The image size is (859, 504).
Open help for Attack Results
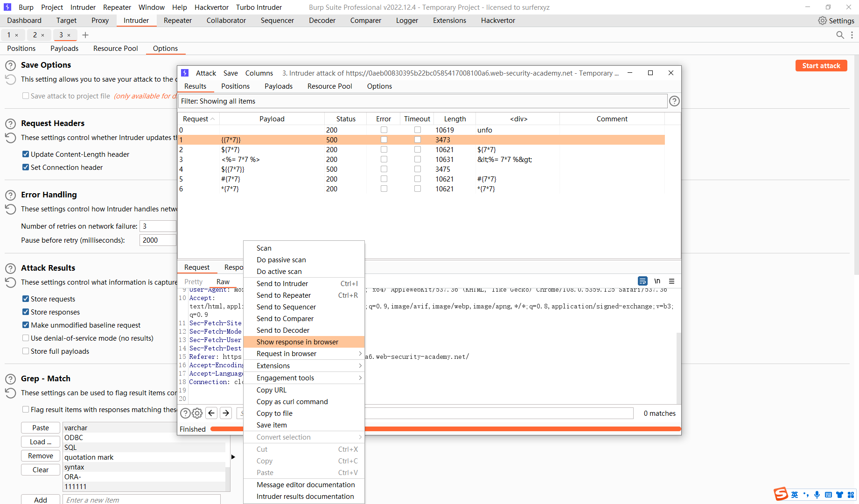point(10,268)
